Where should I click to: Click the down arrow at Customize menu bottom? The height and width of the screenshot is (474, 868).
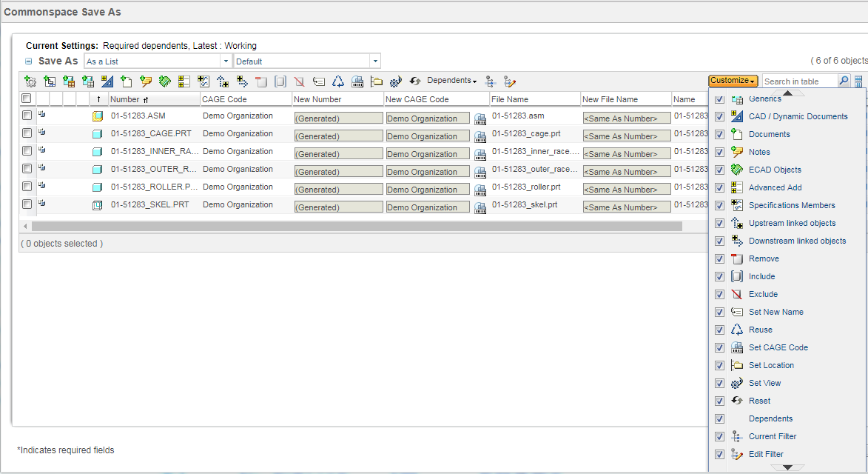(x=787, y=468)
